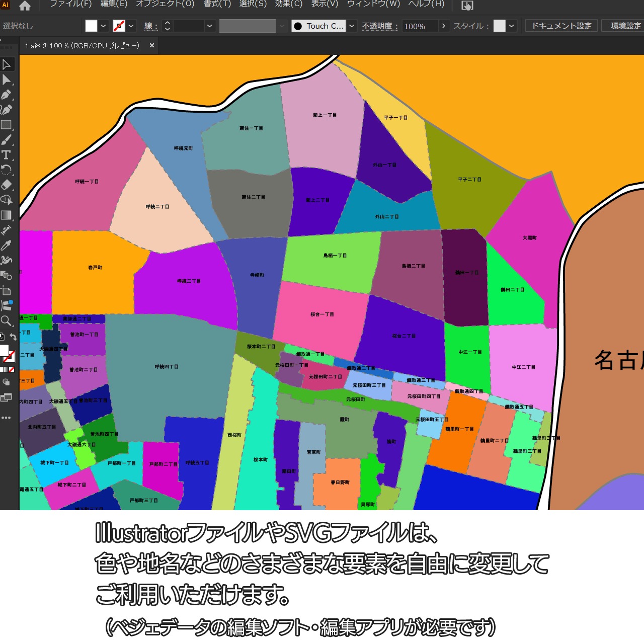Open the stroke weight dropdown
644x644 pixels.
coord(210,26)
